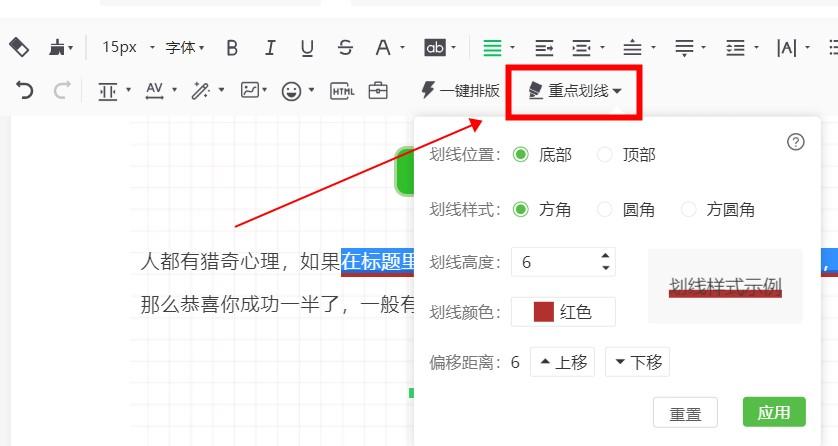Click the 上移 move up button
The width and height of the screenshot is (838, 446).
pyautogui.click(x=562, y=362)
